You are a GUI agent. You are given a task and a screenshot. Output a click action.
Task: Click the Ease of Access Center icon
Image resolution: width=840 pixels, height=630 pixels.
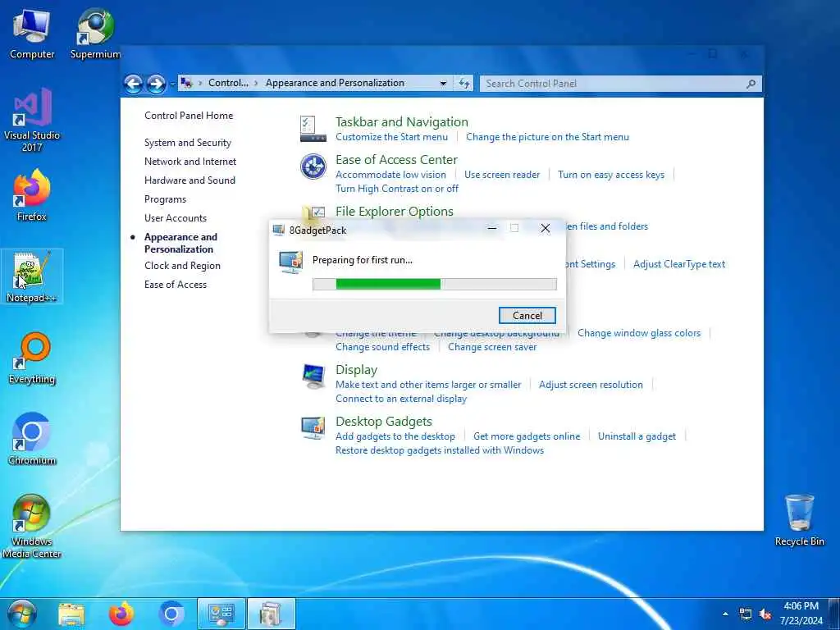point(313,166)
